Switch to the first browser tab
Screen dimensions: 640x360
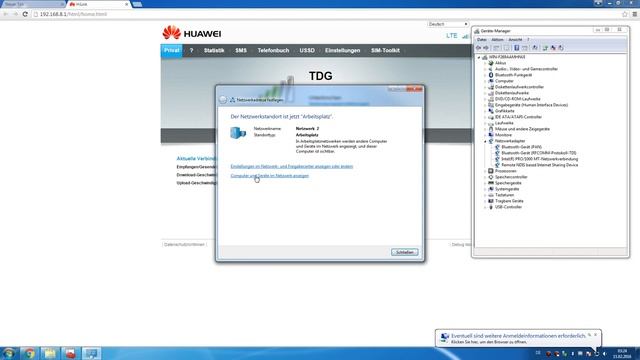pyautogui.click(x=32, y=4)
